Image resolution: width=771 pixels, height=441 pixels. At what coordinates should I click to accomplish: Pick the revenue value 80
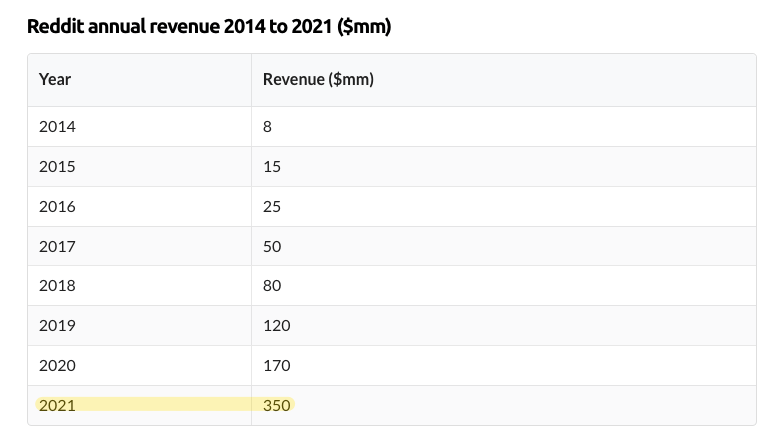(272, 285)
